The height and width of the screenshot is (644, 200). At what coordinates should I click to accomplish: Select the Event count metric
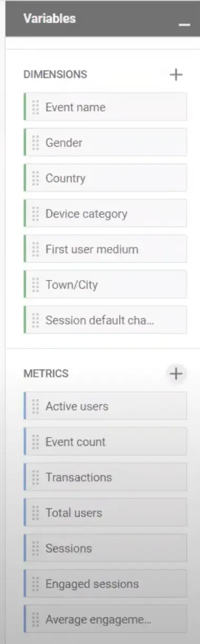[x=105, y=441]
